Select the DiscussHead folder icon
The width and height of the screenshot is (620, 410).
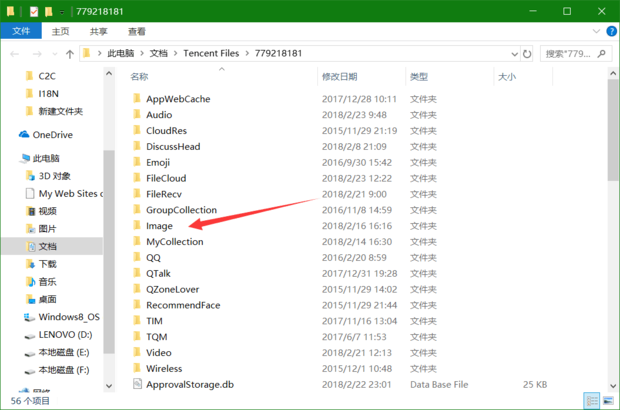(x=137, y=146)
